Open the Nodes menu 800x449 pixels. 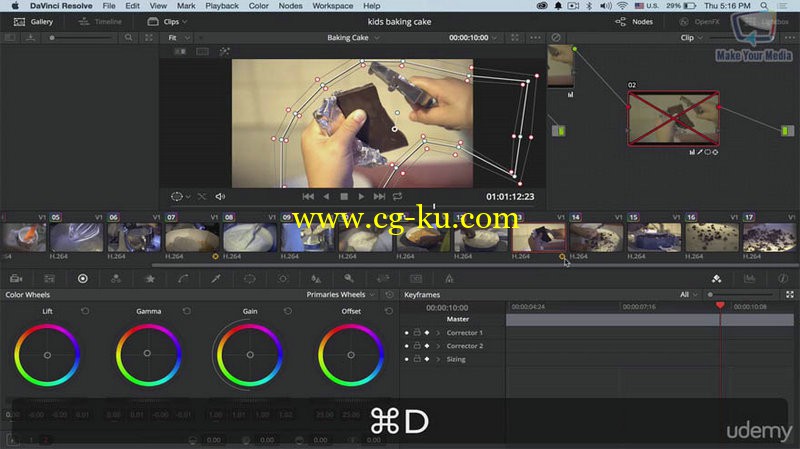click(x=290, y=6)
